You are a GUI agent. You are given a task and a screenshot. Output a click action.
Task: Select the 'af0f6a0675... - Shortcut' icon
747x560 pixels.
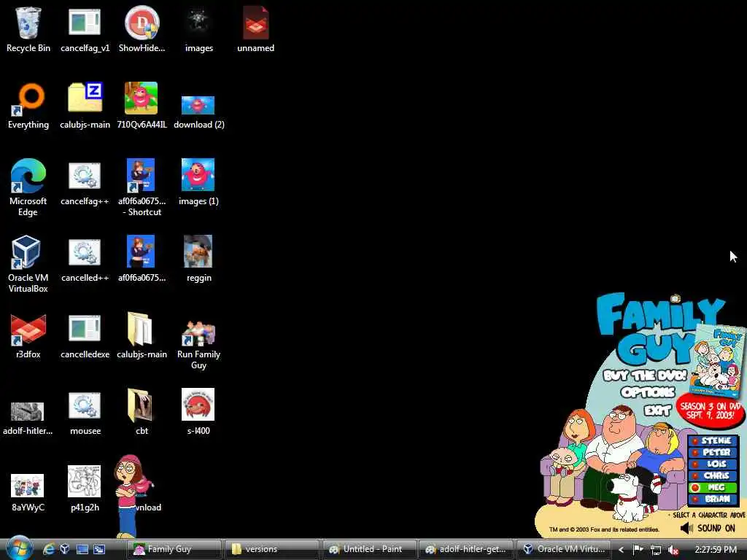tap(142, 187)
